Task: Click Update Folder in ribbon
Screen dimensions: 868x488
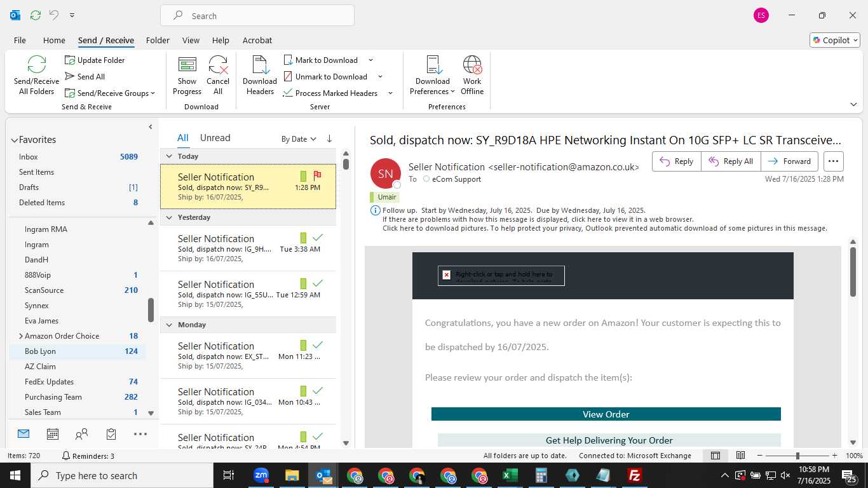Action: point(95,60)
